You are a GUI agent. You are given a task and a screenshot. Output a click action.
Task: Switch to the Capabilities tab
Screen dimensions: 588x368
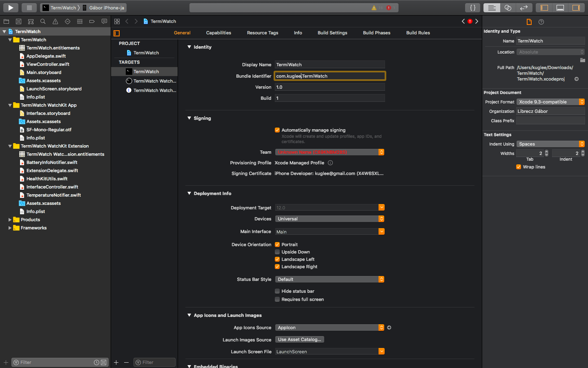pyautogui.click(x=218, y=33)
